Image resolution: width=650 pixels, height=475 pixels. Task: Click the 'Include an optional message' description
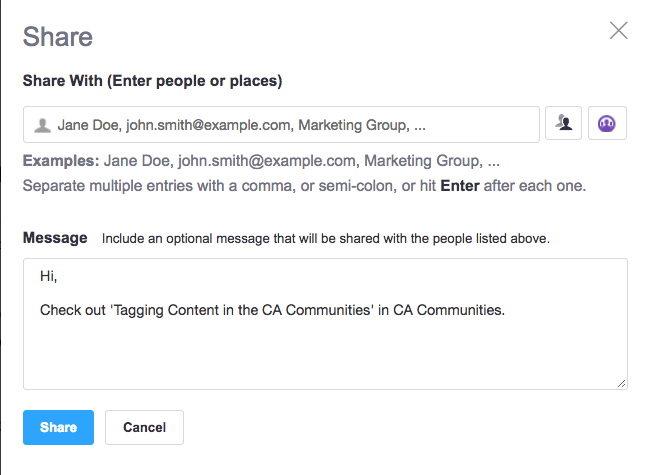325,239
